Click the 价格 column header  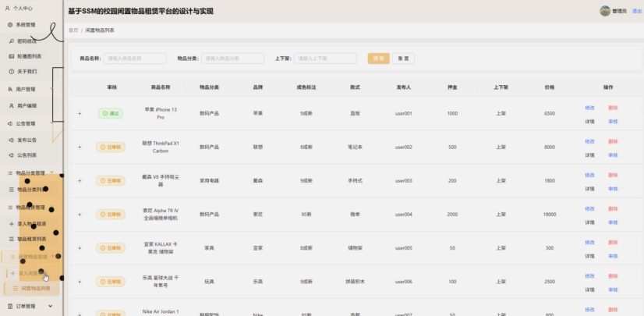coord(550,87)
